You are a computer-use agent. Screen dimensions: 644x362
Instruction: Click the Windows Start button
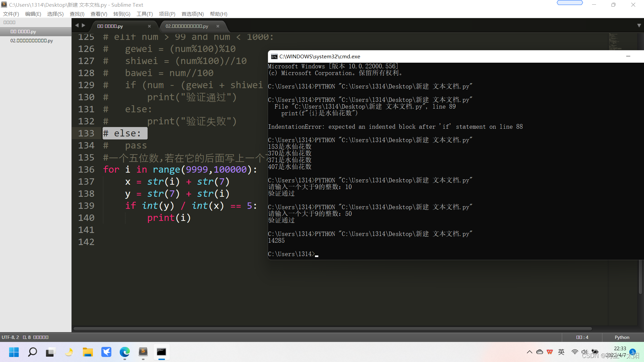tap(14, 352)
